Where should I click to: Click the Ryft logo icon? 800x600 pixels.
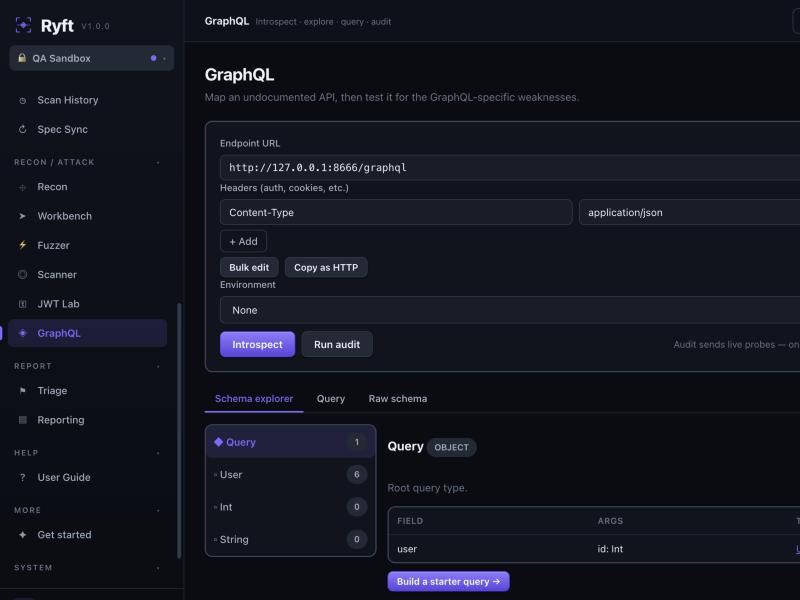point(23,25)
